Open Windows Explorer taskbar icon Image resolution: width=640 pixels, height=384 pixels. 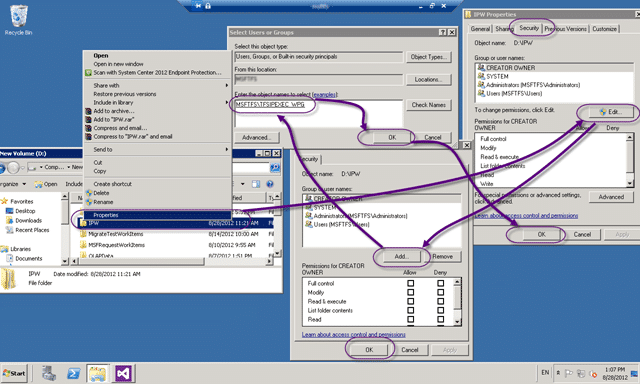click(98, 373)
